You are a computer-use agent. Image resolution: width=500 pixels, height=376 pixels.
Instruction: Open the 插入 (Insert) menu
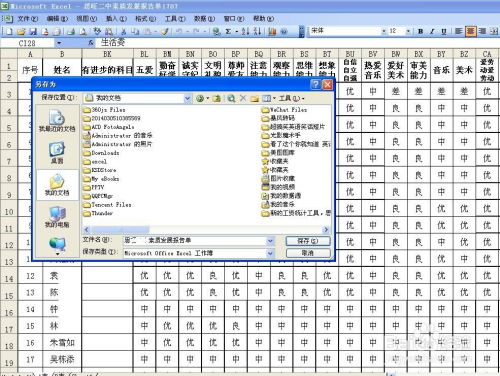pos(116,19)
